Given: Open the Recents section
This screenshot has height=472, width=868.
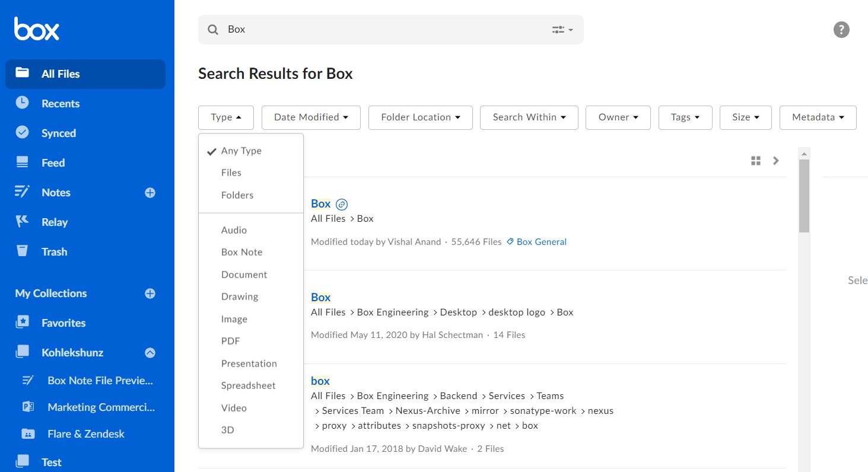Looking at the screenshot, I should pos(61,103).
